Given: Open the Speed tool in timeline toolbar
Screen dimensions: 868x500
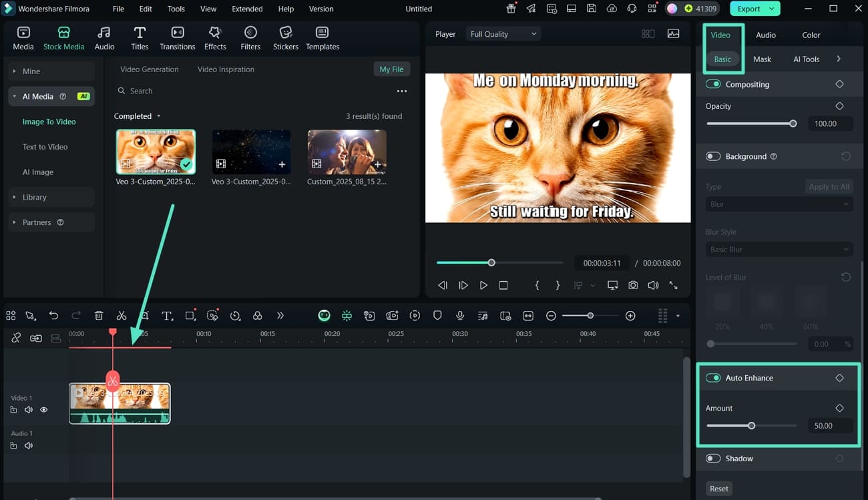Looking at the screenshot, I should [235, 316].
